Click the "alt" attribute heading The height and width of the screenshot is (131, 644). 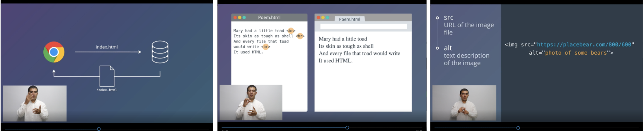(448, 48)
